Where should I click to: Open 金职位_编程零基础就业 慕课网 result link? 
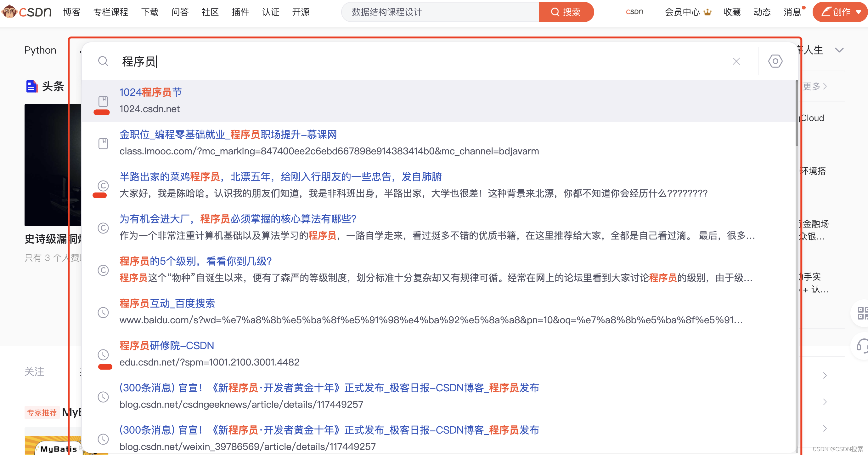tap(228, 134)
